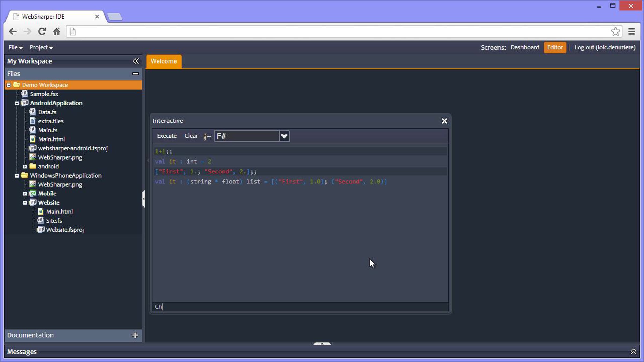Click the Main.fs file icon
The height and width of the screenshot is (362, 644).
point(32,130)
